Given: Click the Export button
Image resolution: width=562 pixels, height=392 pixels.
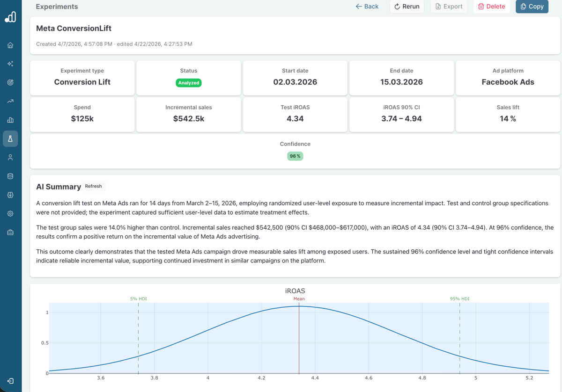Looking at the screenshot, I should point(449,7).
